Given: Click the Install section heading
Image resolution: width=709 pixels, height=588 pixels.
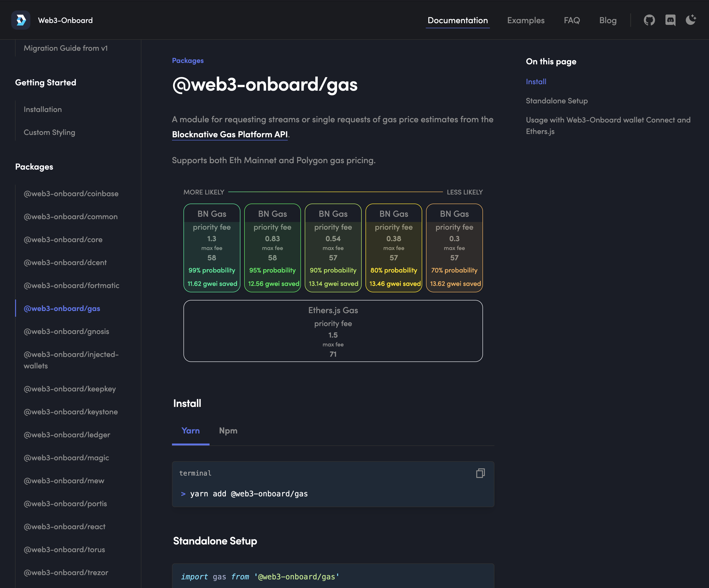Looking at the screenshot, I should pyautogui.click(x=187, y=403).
